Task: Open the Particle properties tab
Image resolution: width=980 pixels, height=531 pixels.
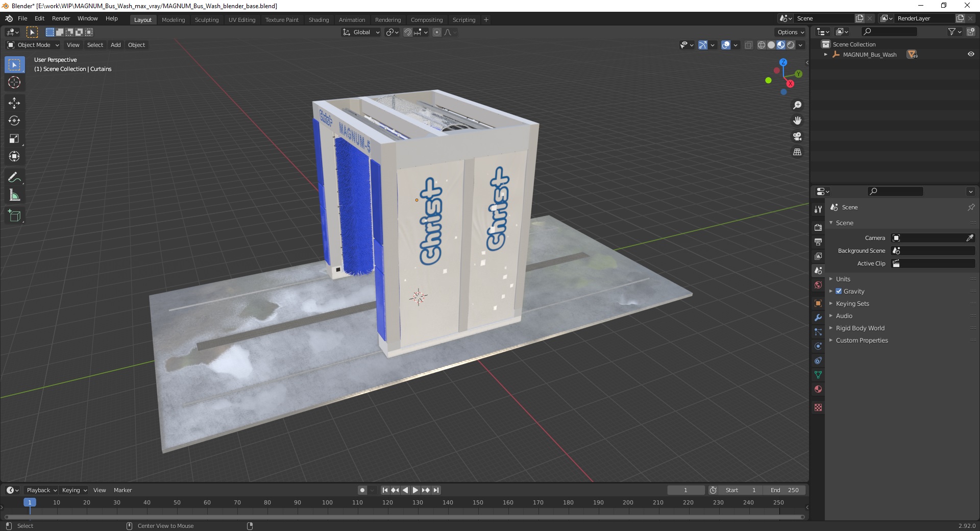Action: [x=818, y=332]
